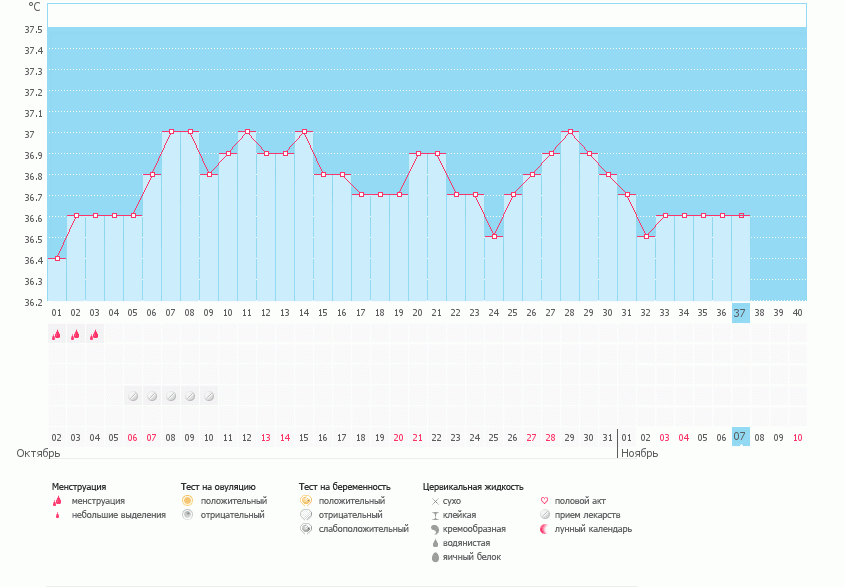Click the 36.2 temperature axis label
845x587 pixels.
33,302
